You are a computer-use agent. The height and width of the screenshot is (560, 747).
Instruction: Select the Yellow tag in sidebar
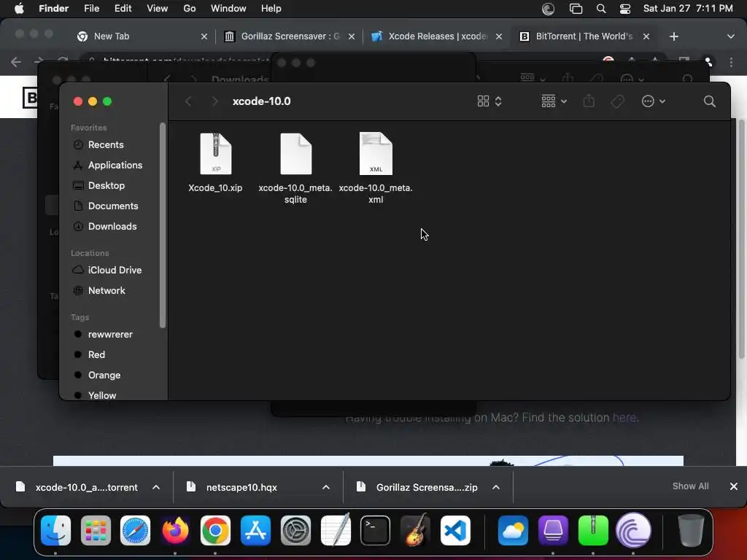(102, 395)
